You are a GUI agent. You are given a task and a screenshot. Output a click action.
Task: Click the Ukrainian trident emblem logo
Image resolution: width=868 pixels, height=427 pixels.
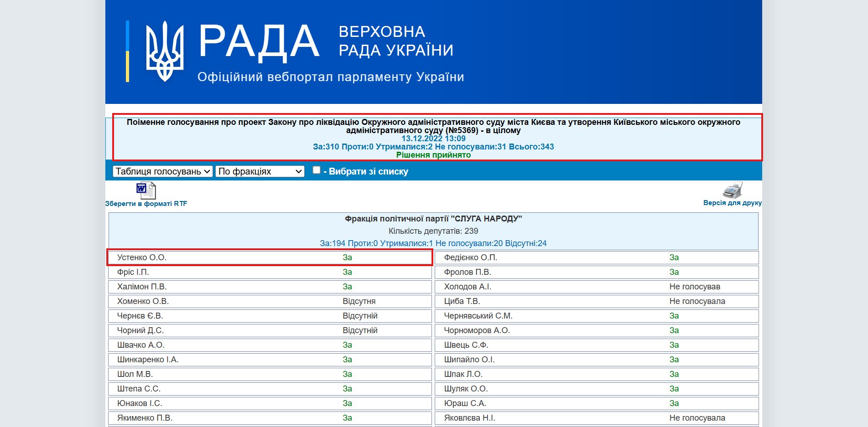point(165,51)
